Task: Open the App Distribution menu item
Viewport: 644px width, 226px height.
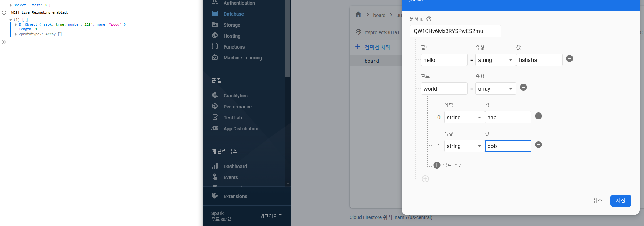Action: [x=241, y=129]
